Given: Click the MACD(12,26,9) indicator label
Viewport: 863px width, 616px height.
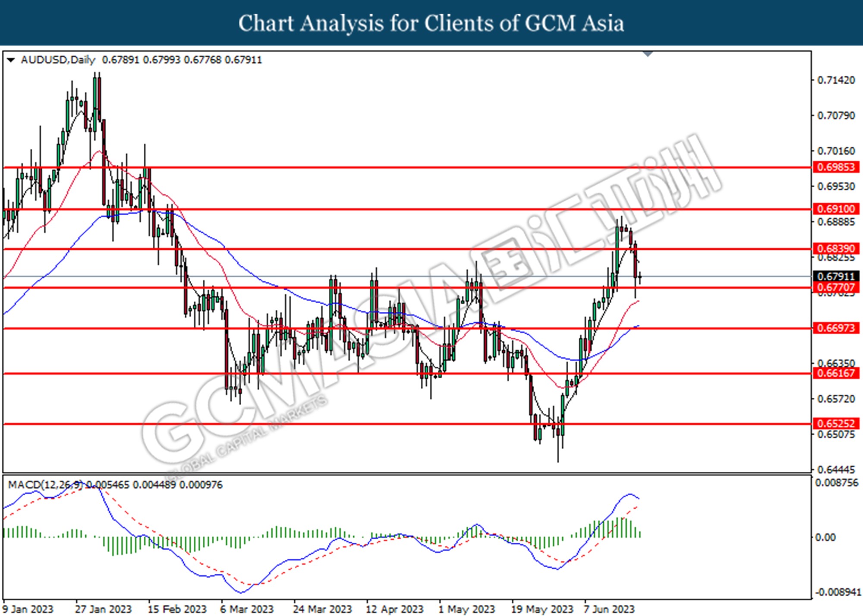Looking at the screenshot, I should tap(45, 485).
